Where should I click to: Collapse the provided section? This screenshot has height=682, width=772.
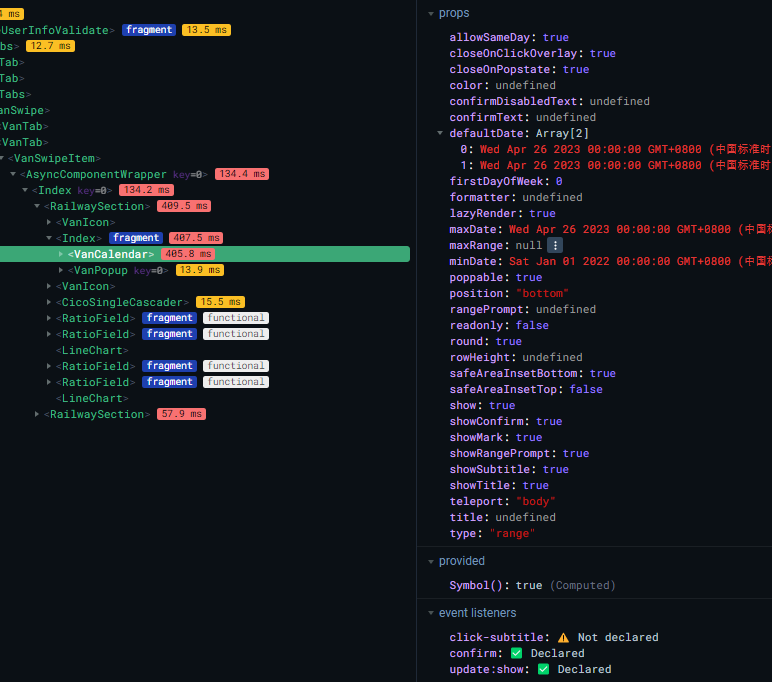431,561
